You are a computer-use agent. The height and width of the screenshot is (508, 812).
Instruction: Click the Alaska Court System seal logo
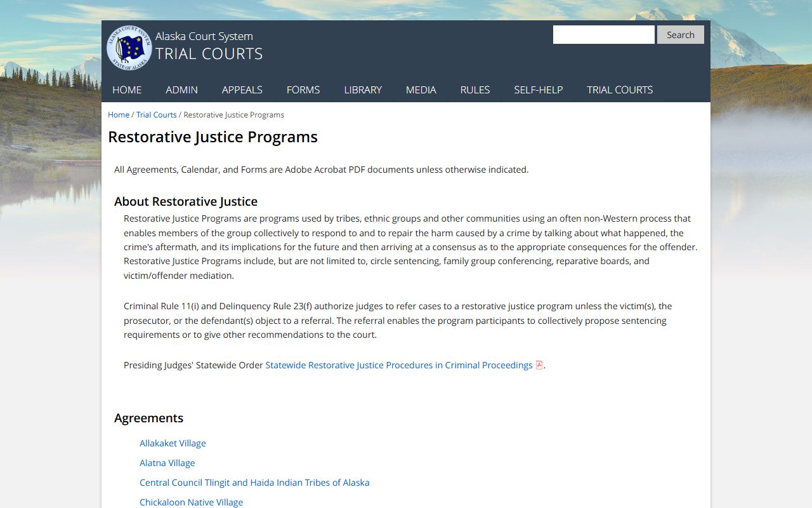point(129,48)
